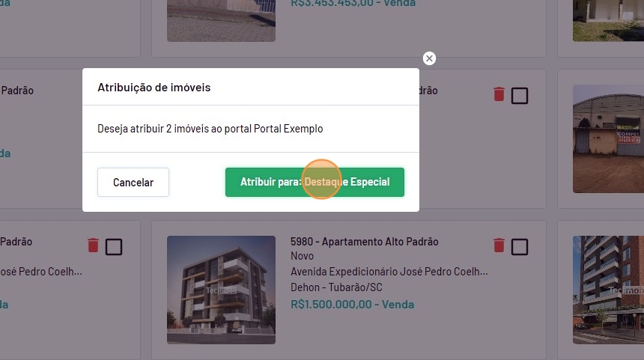Close the Atribuição de imóveis dialog

pyautogui.click(x=429, y=58)
